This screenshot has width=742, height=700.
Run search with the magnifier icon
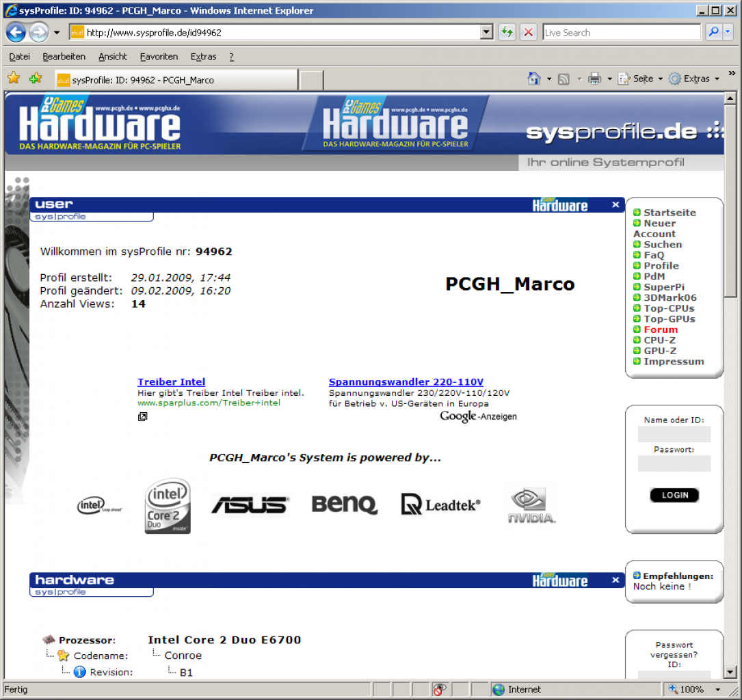(x=713, y=32)
